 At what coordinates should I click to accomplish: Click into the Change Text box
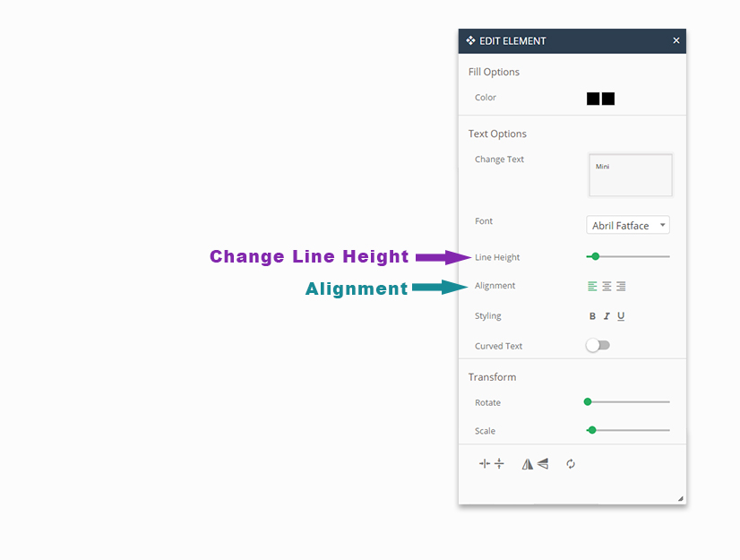tap(630, 175)
